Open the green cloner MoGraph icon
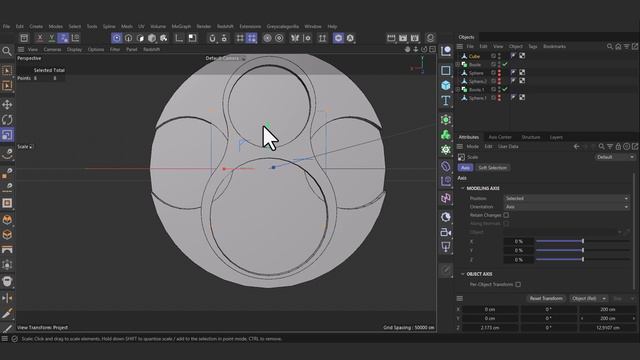The image size is (640, 360). click(446, 135)
